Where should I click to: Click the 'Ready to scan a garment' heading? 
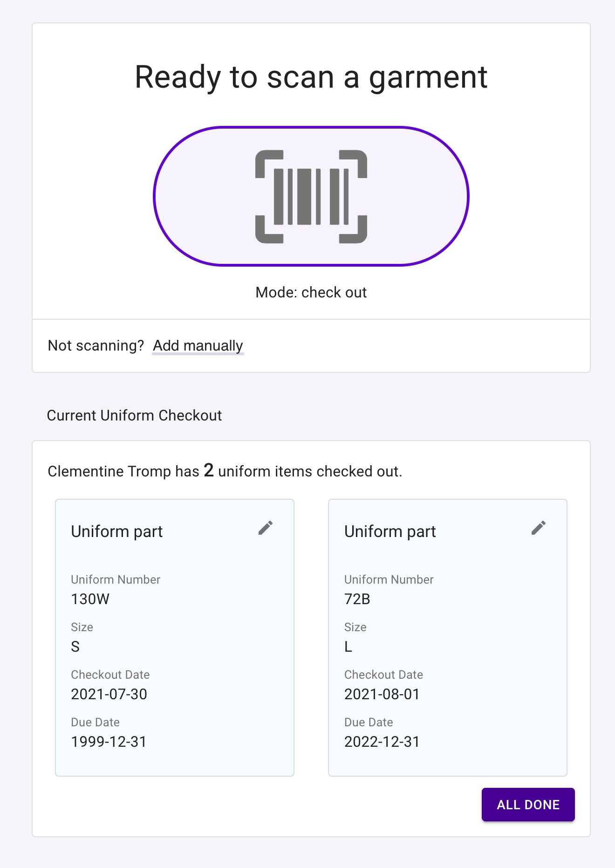311,77
